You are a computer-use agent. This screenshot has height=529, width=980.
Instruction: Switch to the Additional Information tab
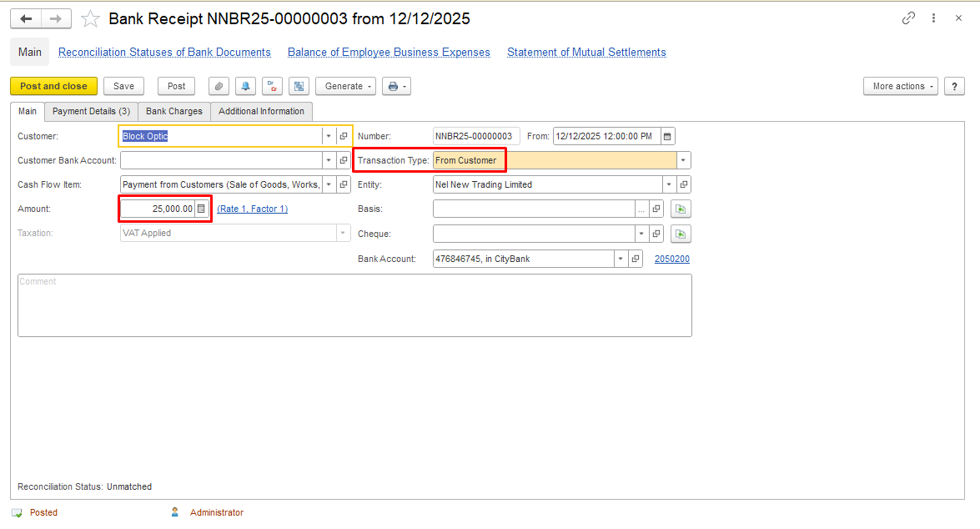[261, 111]
